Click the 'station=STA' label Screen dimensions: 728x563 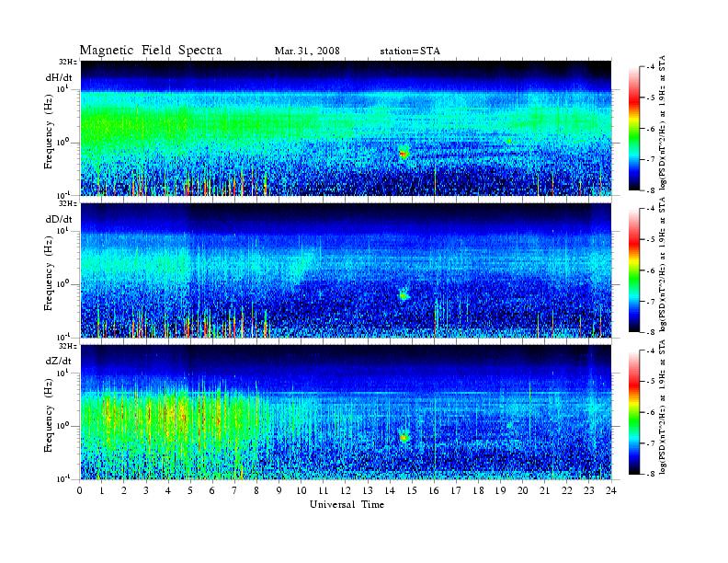coord(410,52)
